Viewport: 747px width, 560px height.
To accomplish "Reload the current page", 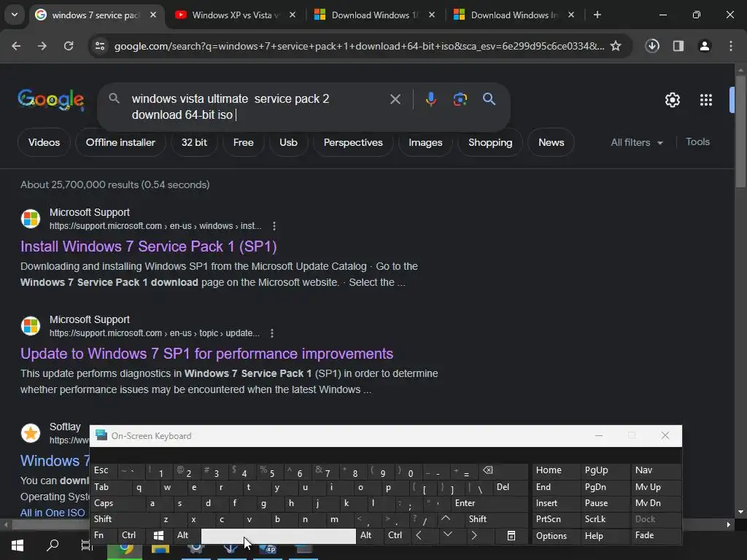I will (69, 46).
